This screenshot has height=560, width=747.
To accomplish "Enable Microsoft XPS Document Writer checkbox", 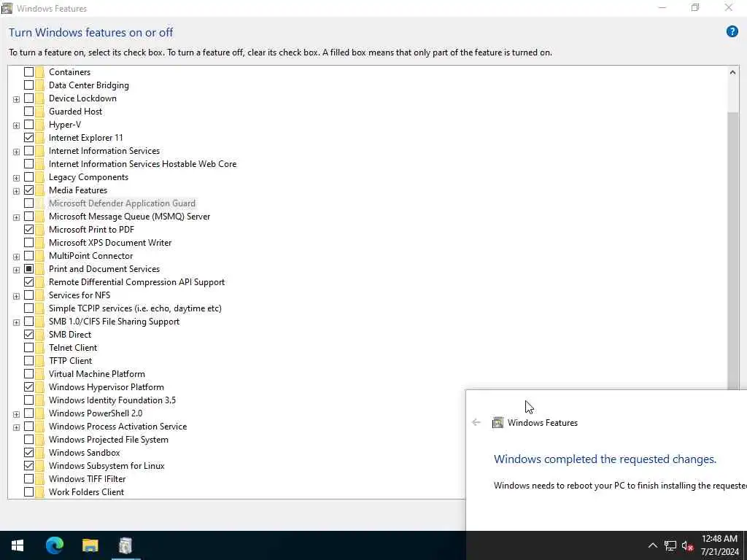I will (28, 242).
